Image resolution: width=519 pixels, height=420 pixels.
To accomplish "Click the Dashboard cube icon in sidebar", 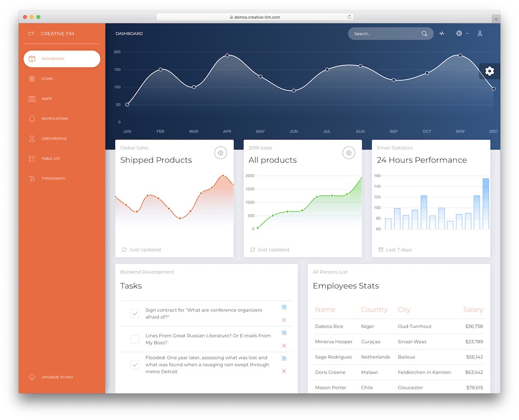I will point(32,59).
